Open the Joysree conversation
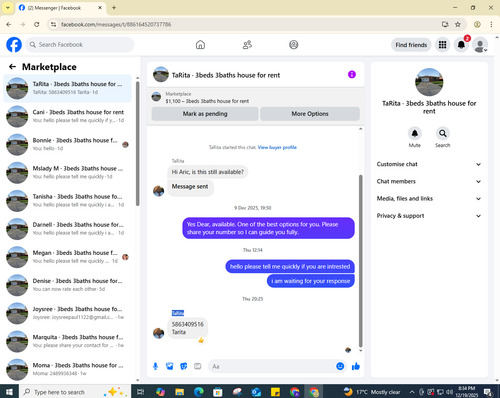Image resolution: width=500 pixels, height=398 pixels. (x=67, y=313)
